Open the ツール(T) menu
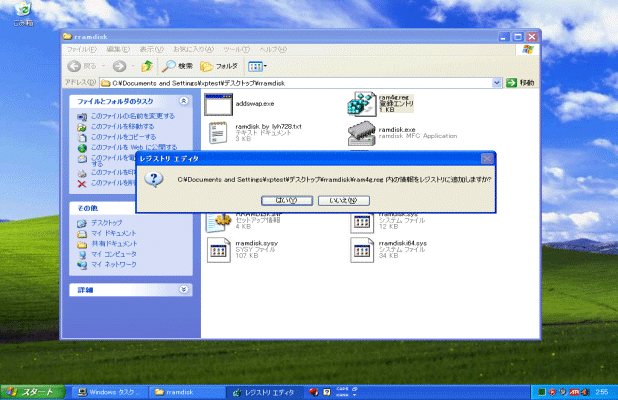The image size is (618, 400). coord(236,49)
